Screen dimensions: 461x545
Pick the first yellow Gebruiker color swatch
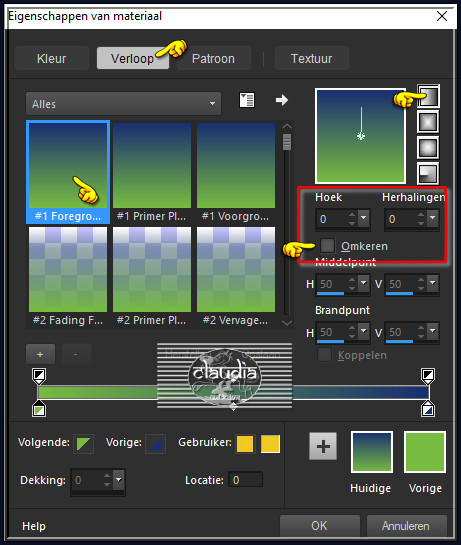pyautogui.click(x=245, y=444)
